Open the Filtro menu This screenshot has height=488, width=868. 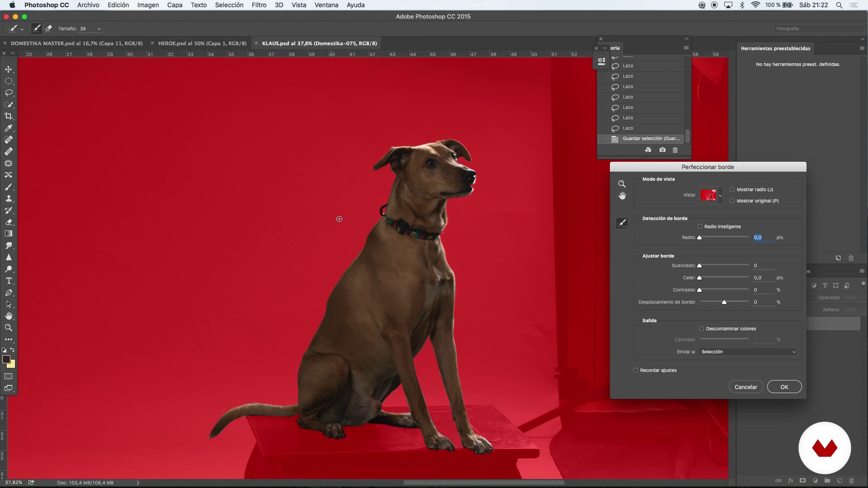pos(259,5)
